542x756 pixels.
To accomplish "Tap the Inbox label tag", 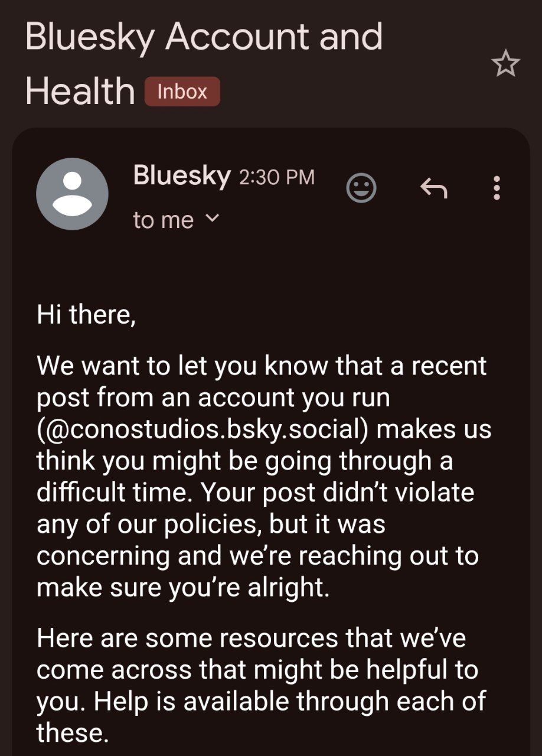I will (x=182, y=92).
